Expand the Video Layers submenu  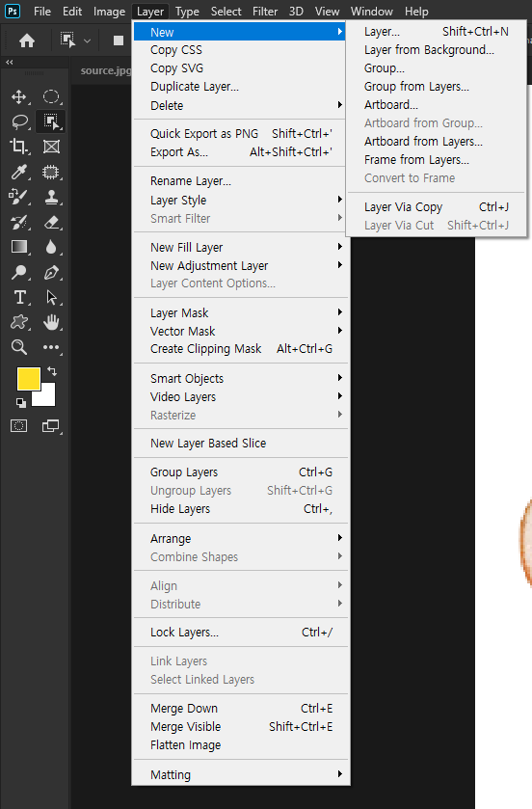240,396
